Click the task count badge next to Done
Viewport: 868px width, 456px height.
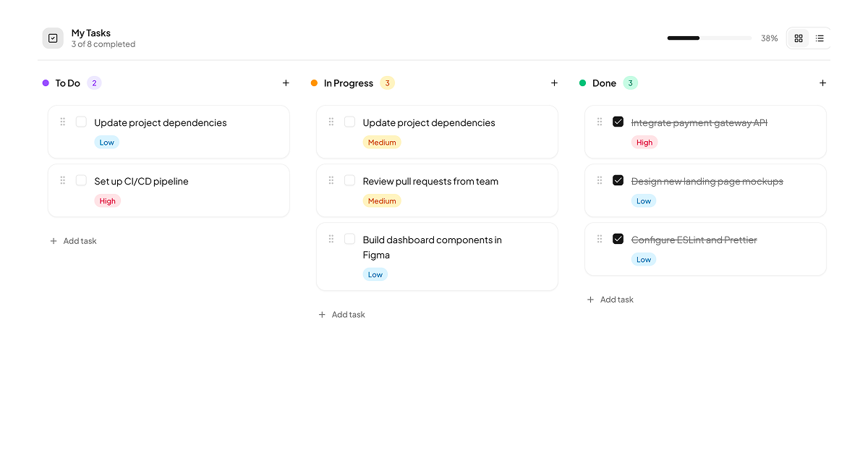(x=630, y=83)
